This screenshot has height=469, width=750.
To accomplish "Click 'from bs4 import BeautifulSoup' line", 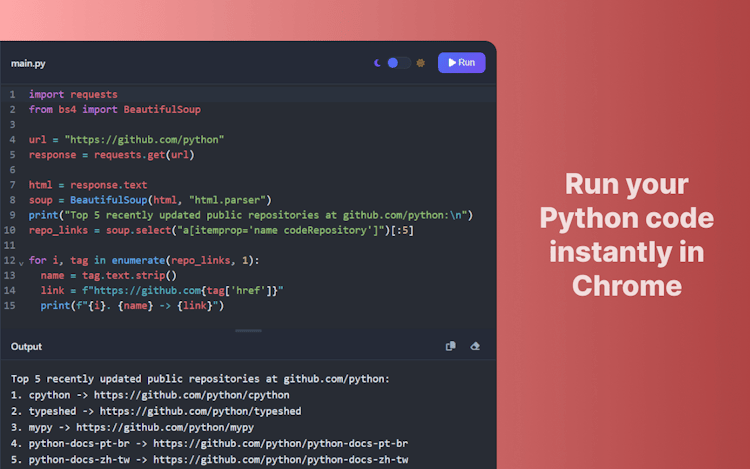I will (115, 109).
